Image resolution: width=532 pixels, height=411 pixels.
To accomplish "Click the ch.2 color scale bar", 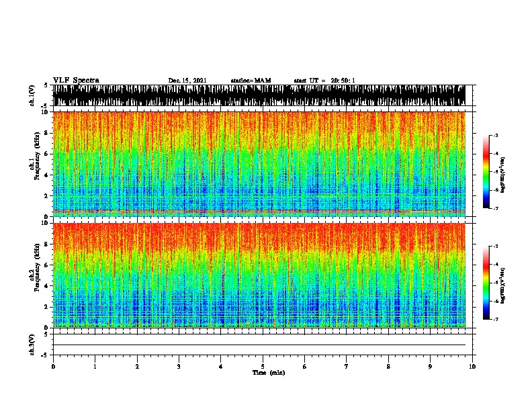I will click(486, 283).
